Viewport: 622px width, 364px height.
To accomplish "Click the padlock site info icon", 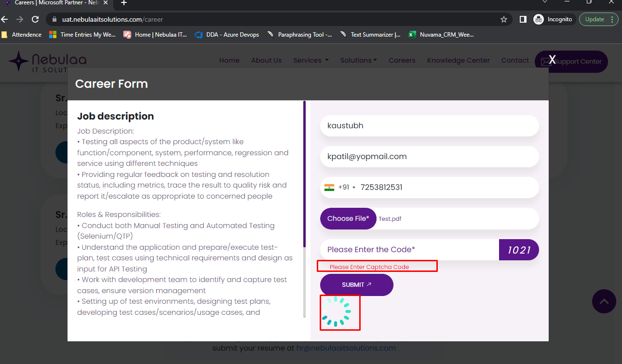I will 54,20.
